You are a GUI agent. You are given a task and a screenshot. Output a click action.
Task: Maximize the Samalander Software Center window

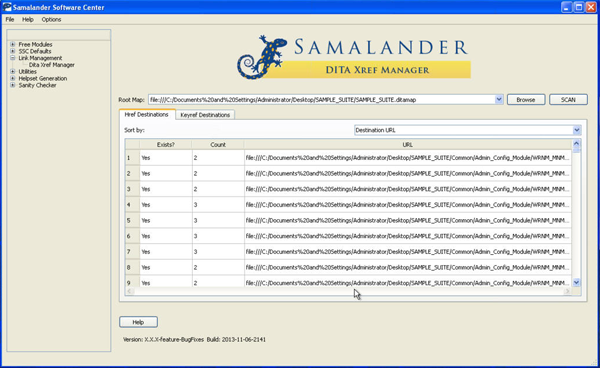coord(579,7)
